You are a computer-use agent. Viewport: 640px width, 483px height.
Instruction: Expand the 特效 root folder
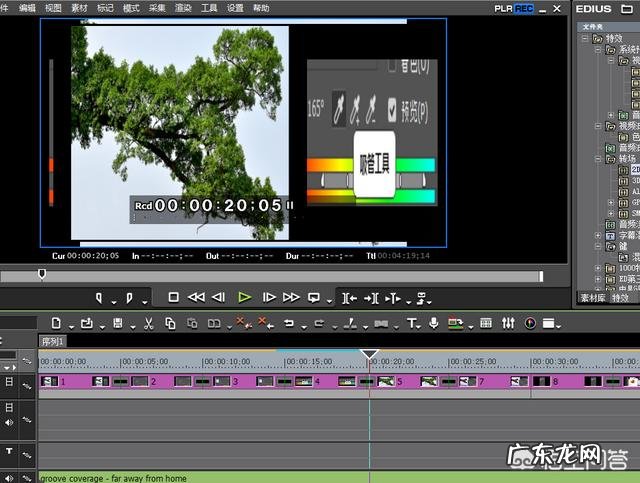(584, 38)
